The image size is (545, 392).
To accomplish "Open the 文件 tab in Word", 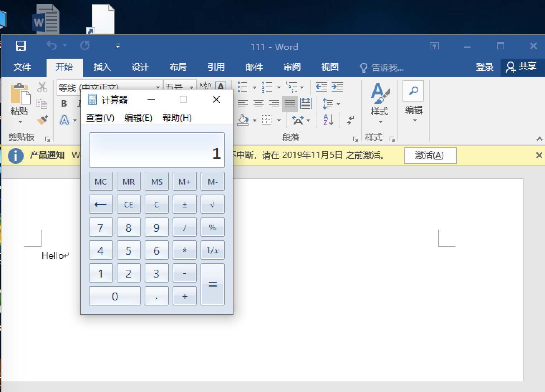I will coord(22,67).
